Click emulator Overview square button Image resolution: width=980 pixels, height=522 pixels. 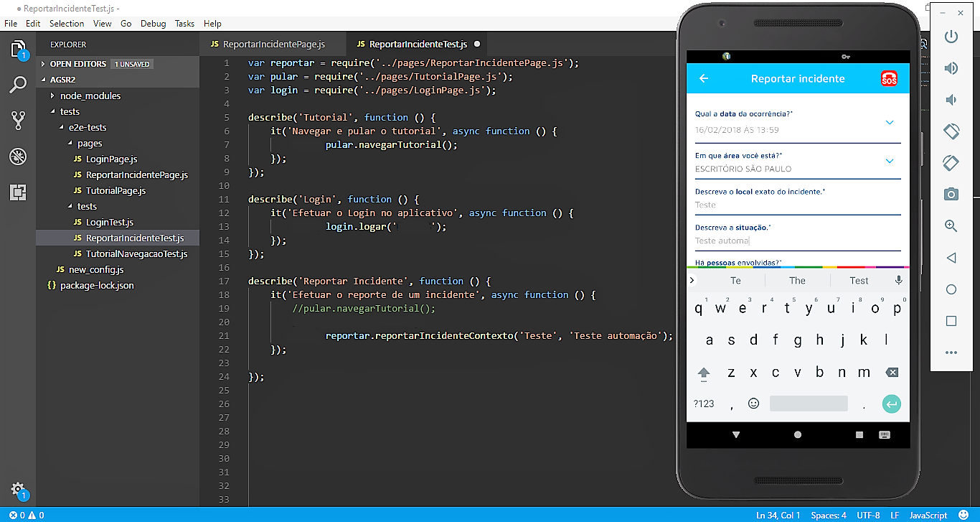click(x=951, y=321)
